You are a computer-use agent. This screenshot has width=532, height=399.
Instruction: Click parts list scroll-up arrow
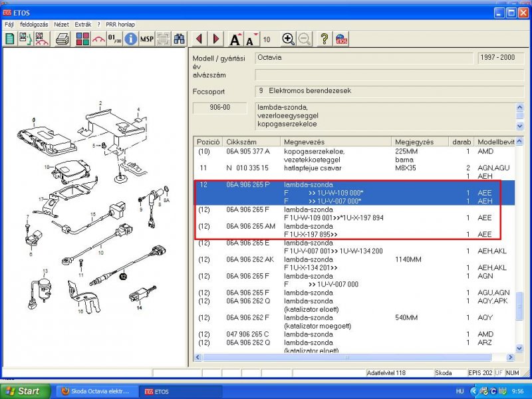click(519, 142)
